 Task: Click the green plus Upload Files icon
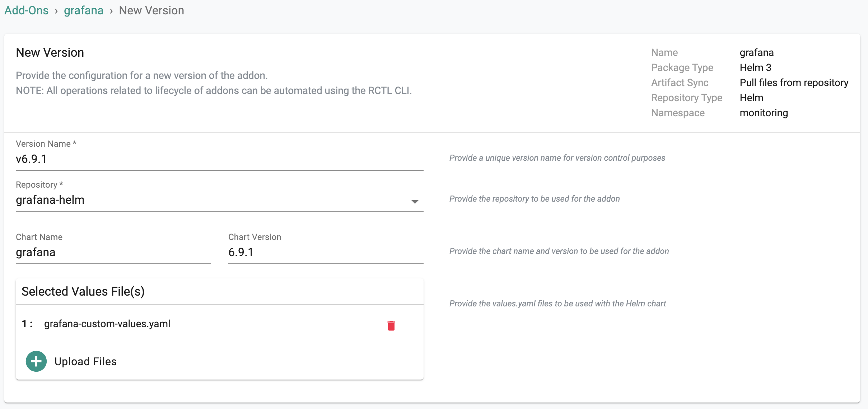click(x=36, y=361)
